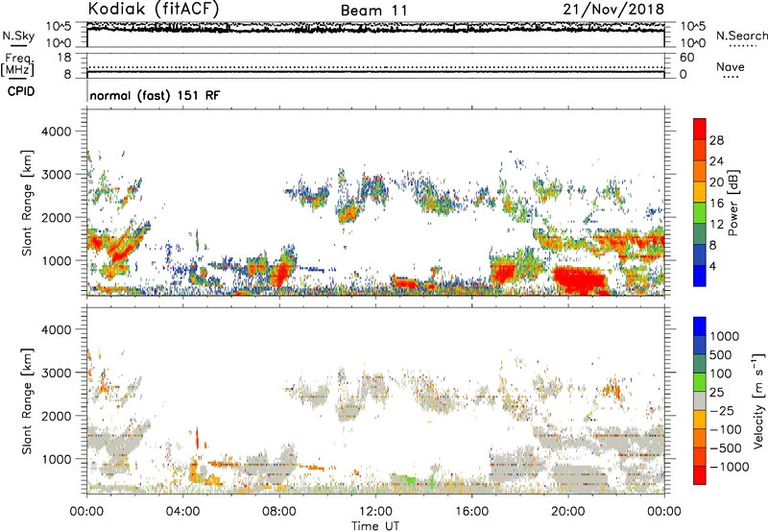The width and height of the screenshot is (768, 532).
Task: Click the -1000 velocity colorbar value
Action: pos(729,467)
